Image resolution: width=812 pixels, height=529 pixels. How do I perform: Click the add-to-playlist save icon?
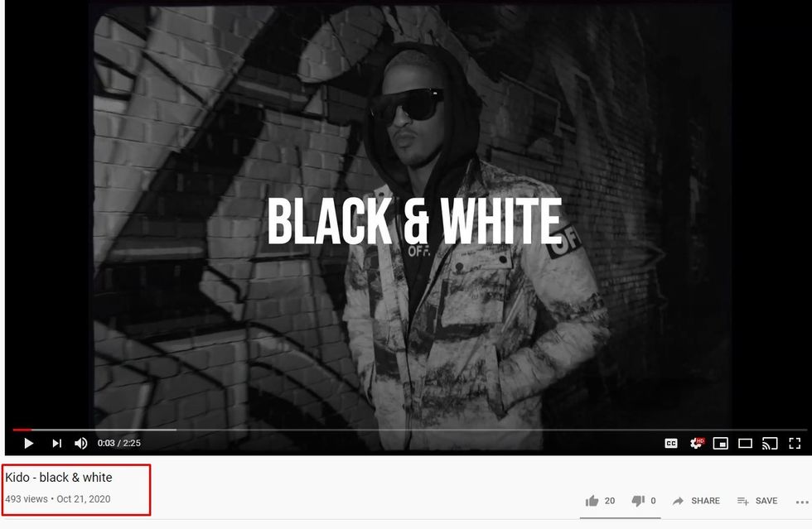[743, 501]
